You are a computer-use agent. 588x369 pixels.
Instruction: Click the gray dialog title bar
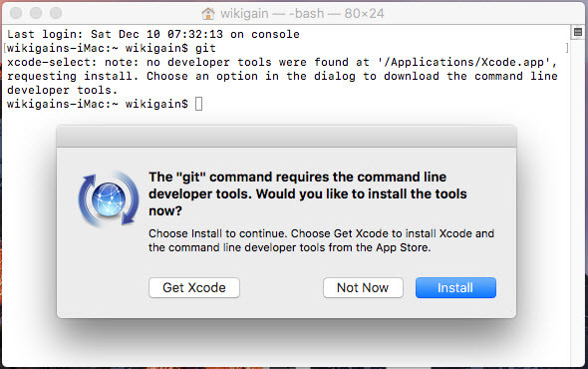(286, 137)
